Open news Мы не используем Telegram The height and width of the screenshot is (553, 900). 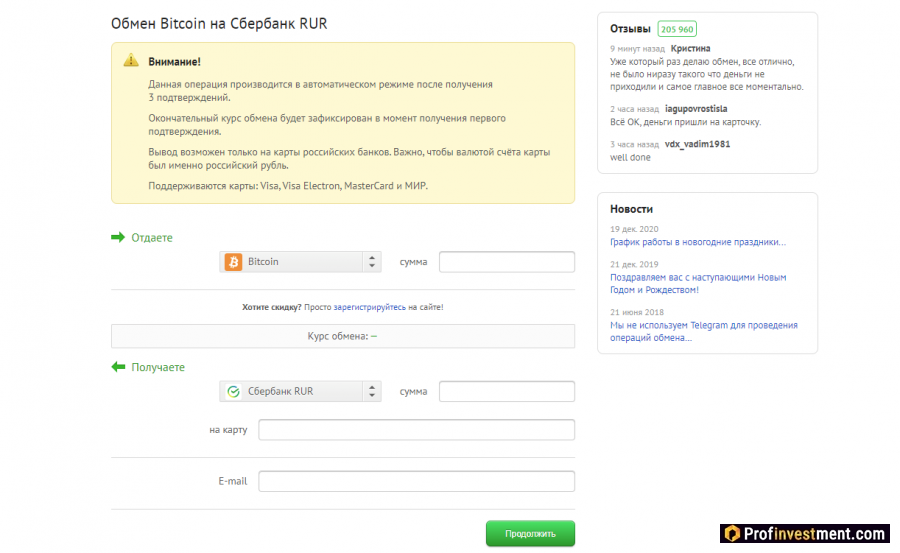click(x=704, y=331)
